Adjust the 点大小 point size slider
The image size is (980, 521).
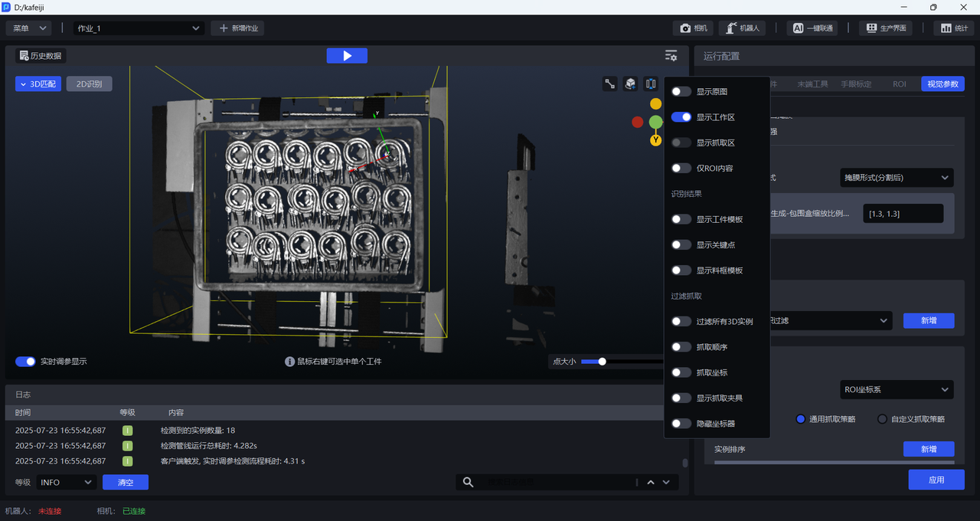click(x=603, y=362)
